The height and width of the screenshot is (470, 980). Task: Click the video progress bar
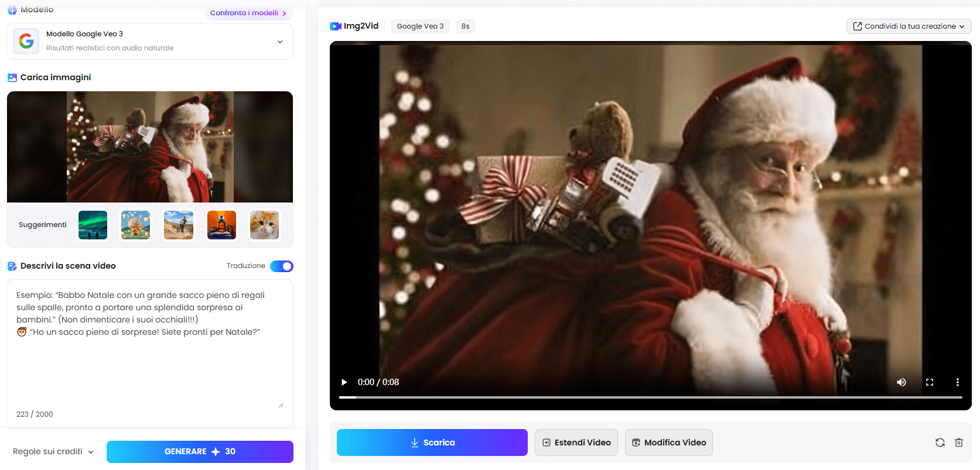(x=651, y=397)
